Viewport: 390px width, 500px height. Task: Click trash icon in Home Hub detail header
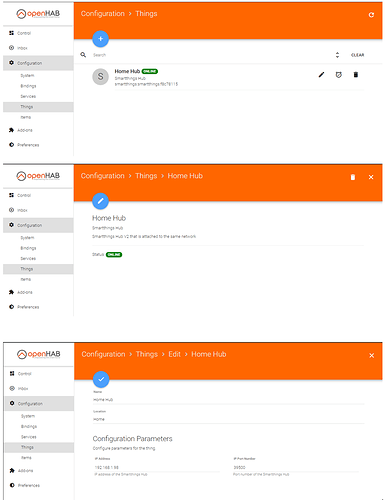pos(353,177)
